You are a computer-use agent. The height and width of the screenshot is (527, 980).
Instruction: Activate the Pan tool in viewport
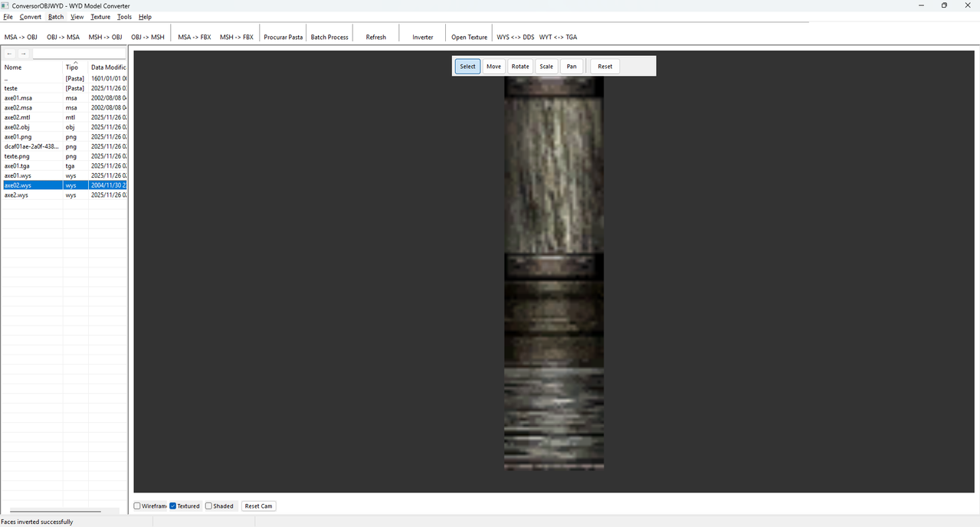point(572,67)
